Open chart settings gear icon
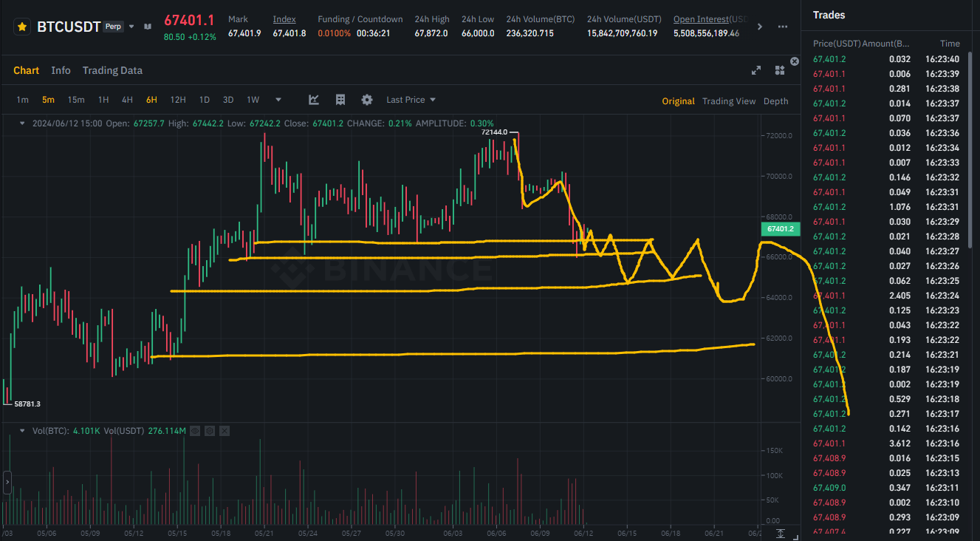 [367, 100]
